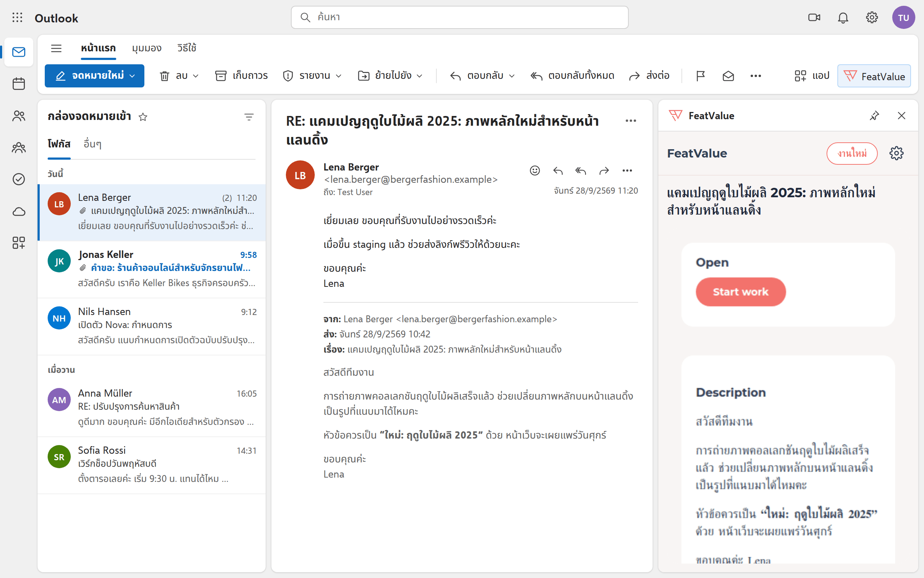The width and height of the screenshot is (924, 578).
Task: Click the Start work button
Action: [x=740, y=292]
